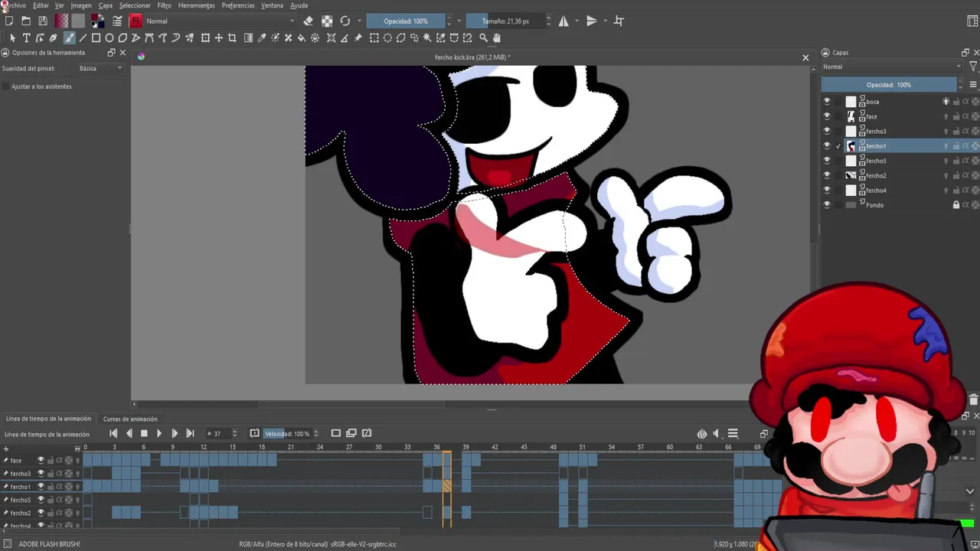This screenshot has width=980, height=551.
Task: Toggle horizontal mirror mode icon
Action: coord(563,21)
